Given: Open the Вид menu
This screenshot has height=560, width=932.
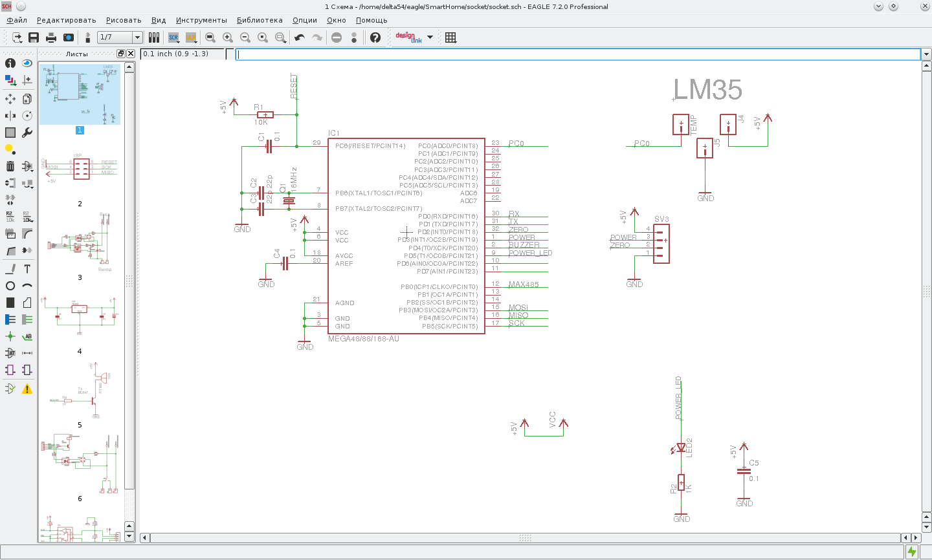Looking at the screenshot, I should [x=159, y=20].
